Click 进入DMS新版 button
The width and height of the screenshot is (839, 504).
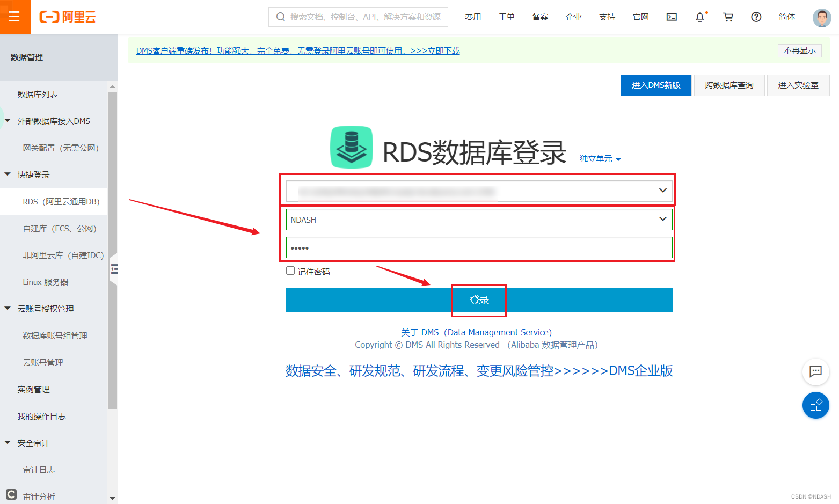pyautogui.click(x=656, y=85)
